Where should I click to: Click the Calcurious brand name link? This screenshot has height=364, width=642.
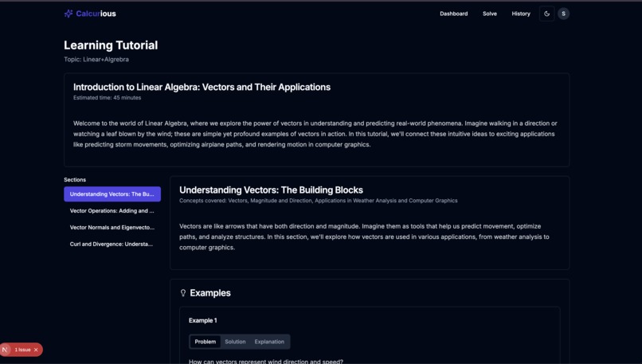96,14
